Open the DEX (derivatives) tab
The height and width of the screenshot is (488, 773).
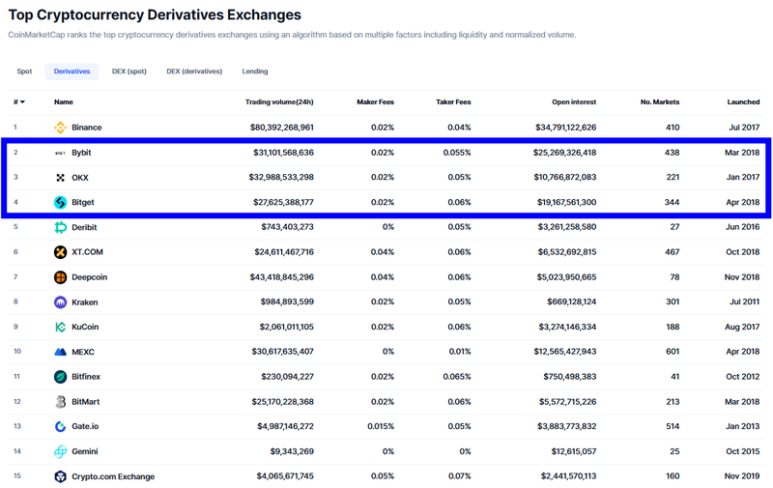coord(194,71)
